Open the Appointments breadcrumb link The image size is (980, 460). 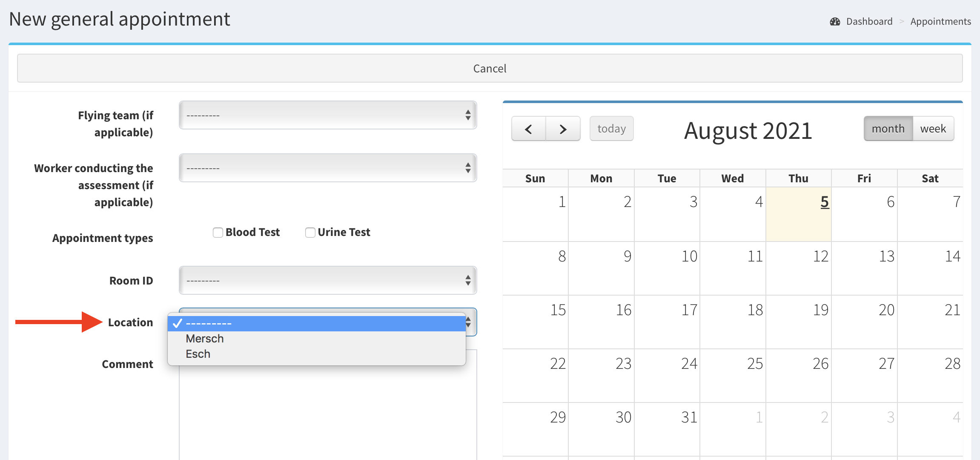(940, 22)
